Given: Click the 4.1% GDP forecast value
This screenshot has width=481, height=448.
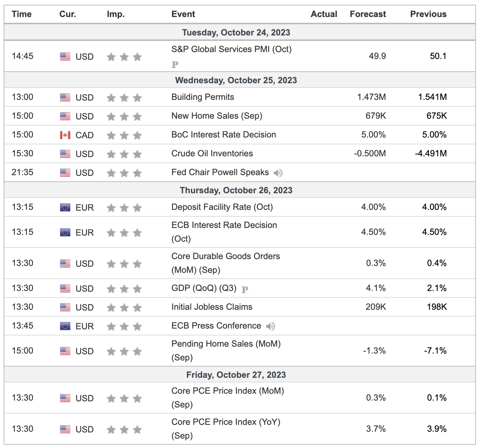Looking at the screenshot, I should [x=376, y=288].
